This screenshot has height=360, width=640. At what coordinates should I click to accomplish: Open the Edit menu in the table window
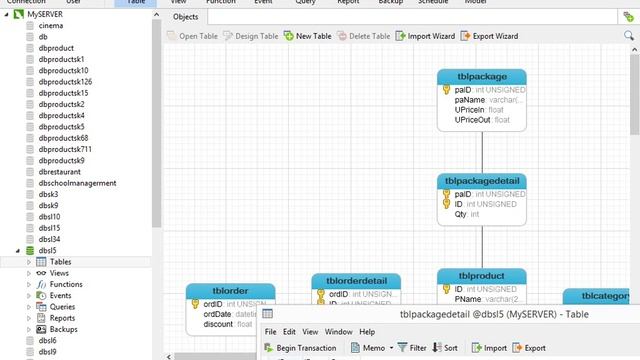pos(289,332)
